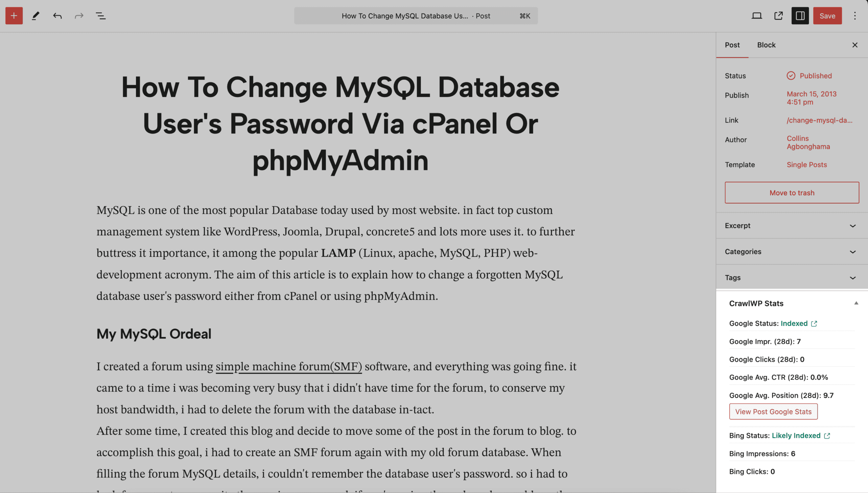Open the Google Status Indexed link
Screen dimensions: 868x493
(794, 323)
